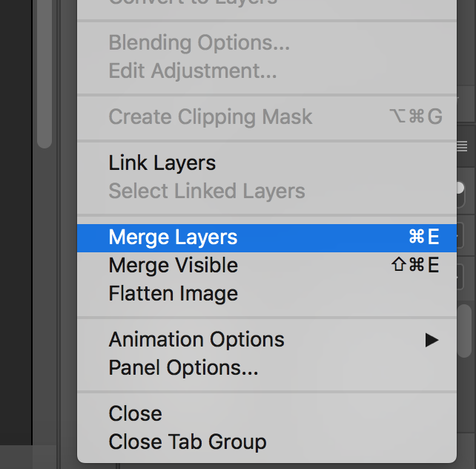Click the cut-off Convert to Layers item

pyautogui.click(x=193, y=2)
